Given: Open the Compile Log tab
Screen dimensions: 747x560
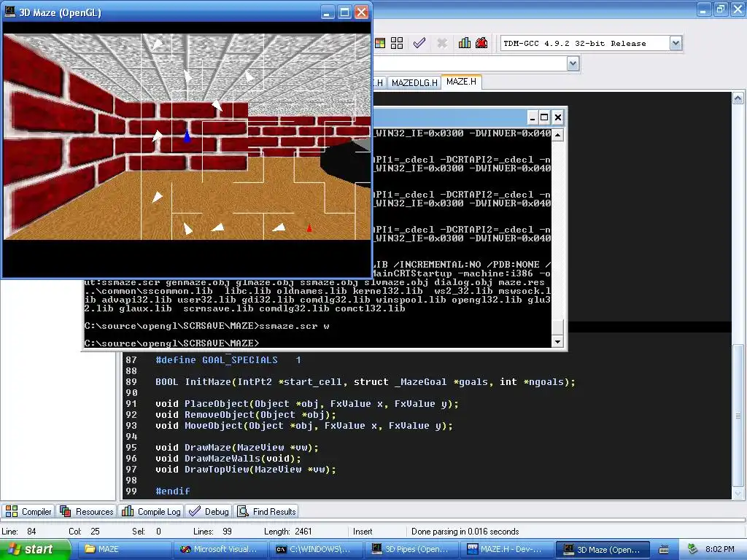Looking at the screenshot, I should (151, 511).
